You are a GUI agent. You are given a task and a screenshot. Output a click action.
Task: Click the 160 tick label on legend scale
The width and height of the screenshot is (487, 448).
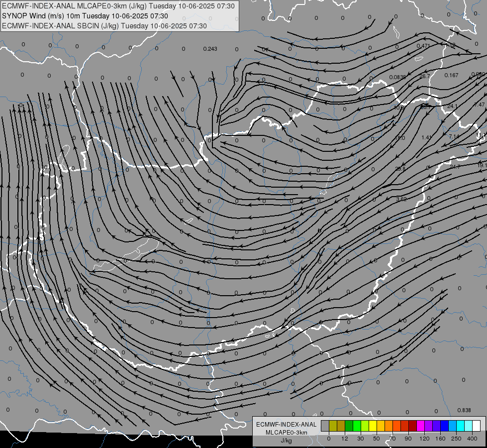[x=440, y=439]
